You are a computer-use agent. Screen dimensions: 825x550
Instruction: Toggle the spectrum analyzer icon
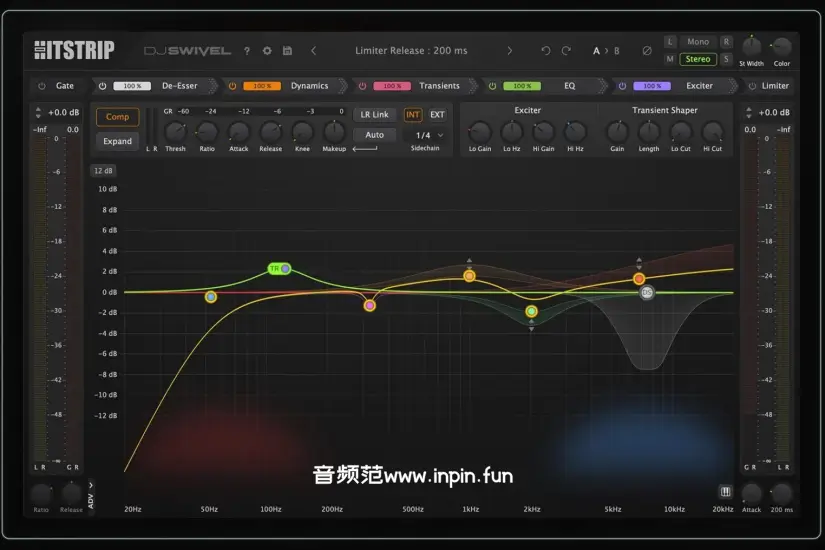pos(726,492)
